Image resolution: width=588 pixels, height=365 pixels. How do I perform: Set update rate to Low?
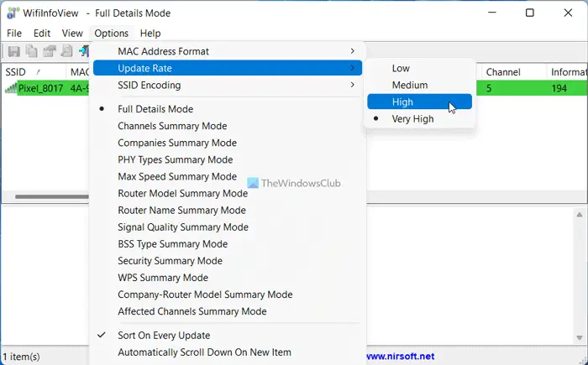coord(419,68)
